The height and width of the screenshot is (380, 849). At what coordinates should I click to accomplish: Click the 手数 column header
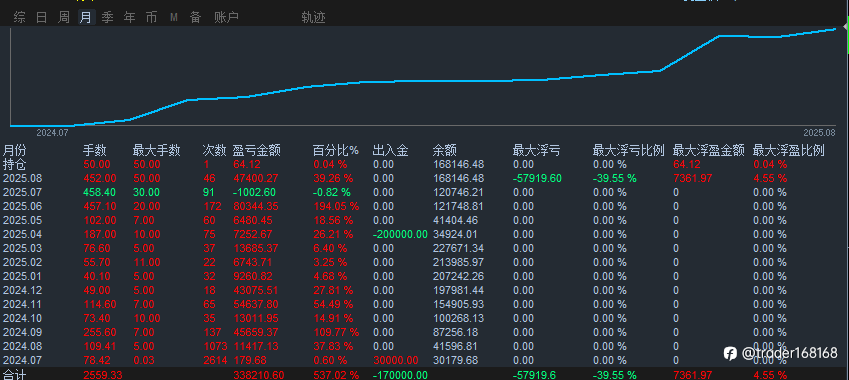pyautogui.click(x=95, y=150)
